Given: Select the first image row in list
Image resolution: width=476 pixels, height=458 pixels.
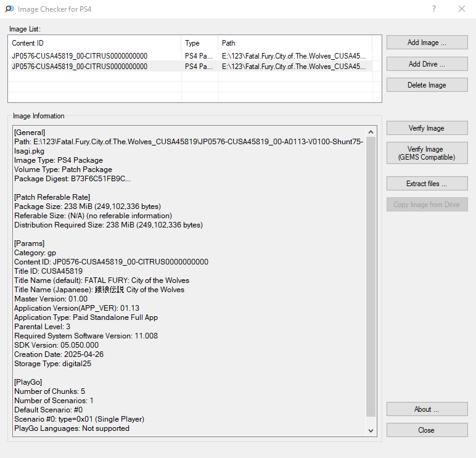Looking at the screenshot, I should (x=191, y=56).
